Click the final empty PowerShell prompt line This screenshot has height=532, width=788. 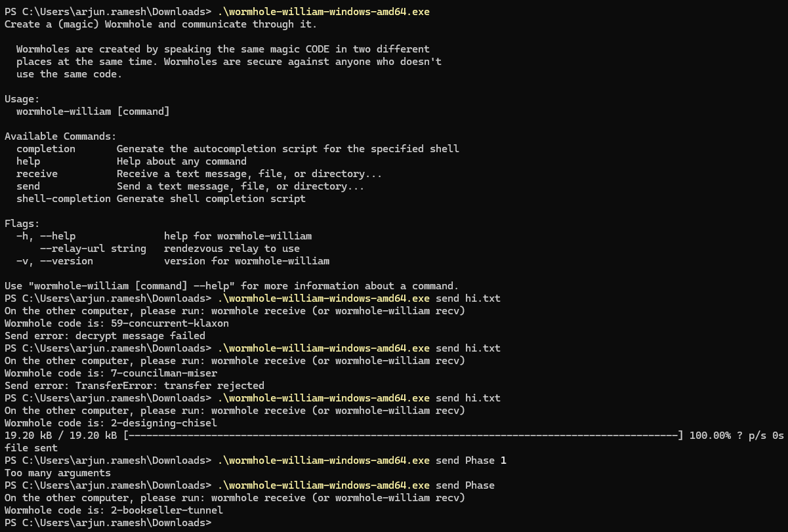(x=108, y=523)
